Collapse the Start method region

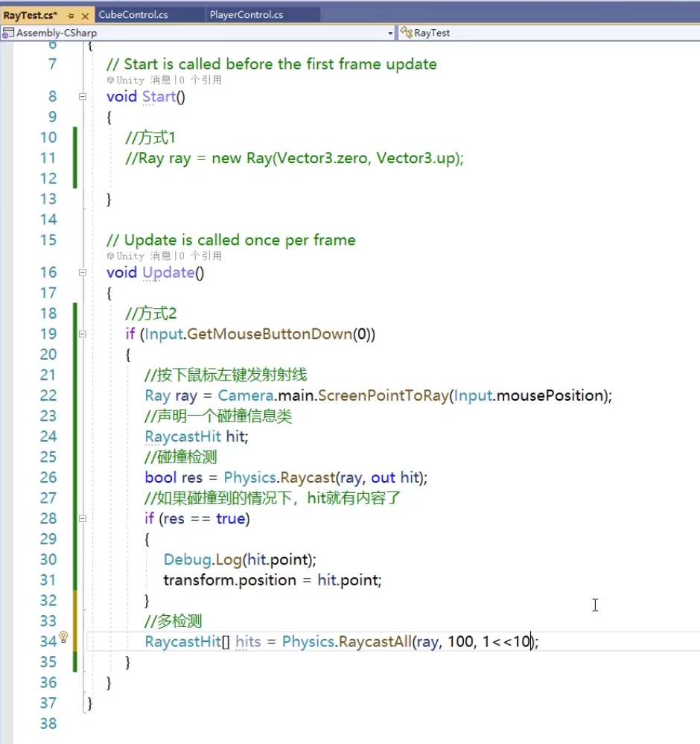point(82,97)
